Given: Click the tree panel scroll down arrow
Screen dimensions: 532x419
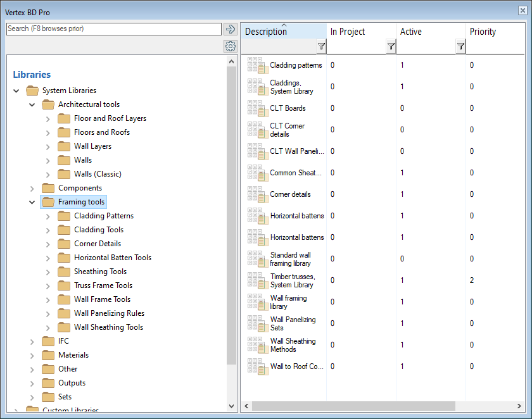Looking at the screenshot, I should tap(232, 406).
